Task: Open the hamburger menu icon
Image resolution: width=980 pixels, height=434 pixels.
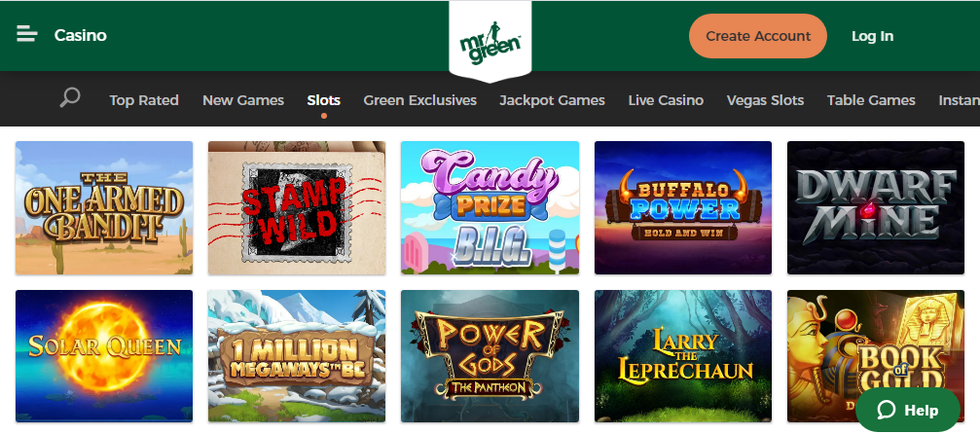Action: pos(27,34)
